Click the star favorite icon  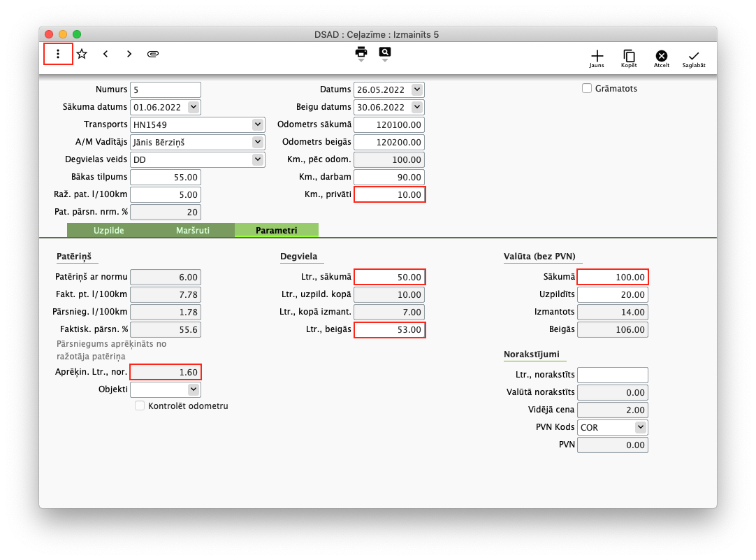click(x=82, y=54)
